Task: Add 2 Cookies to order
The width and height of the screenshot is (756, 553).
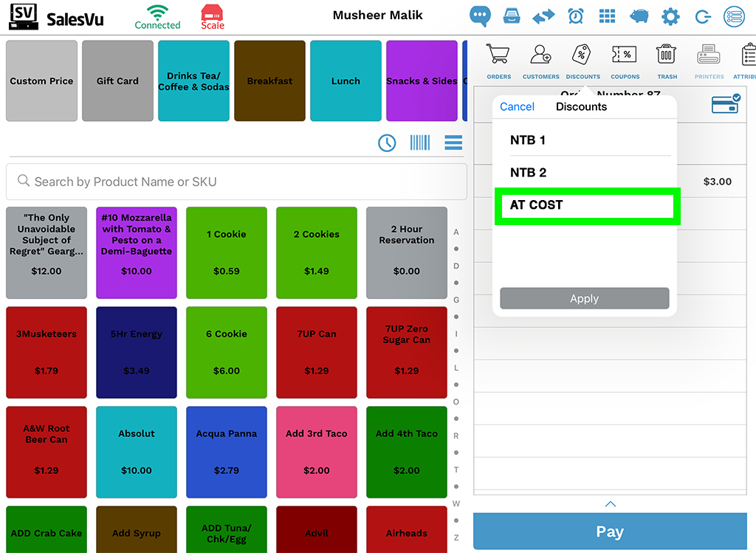Action: pyautogui.click(x=317, y=253)
